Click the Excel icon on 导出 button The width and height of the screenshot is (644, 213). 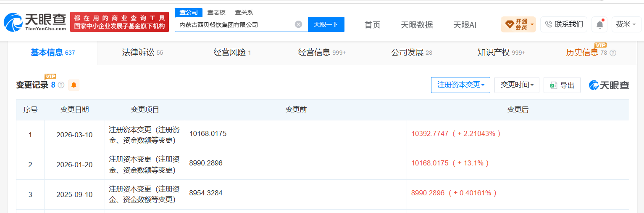click(x=554, y=85)
